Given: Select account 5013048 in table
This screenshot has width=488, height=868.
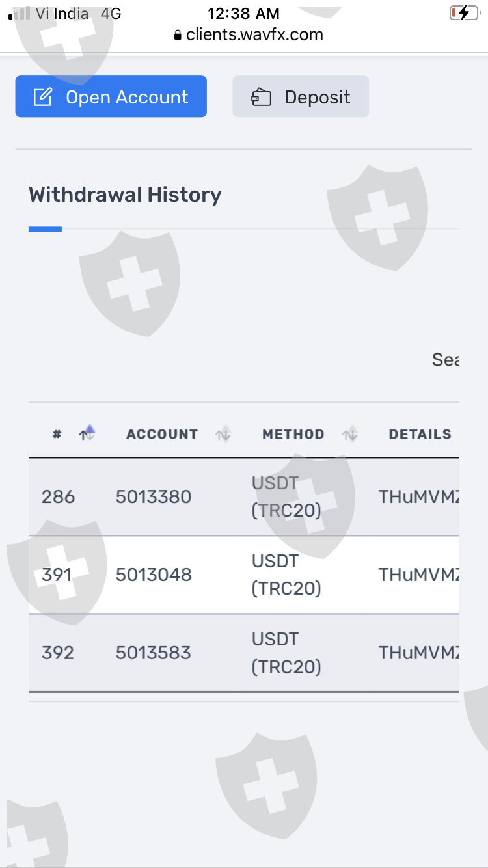Looking at the screenshot, I should pos(154,575).
